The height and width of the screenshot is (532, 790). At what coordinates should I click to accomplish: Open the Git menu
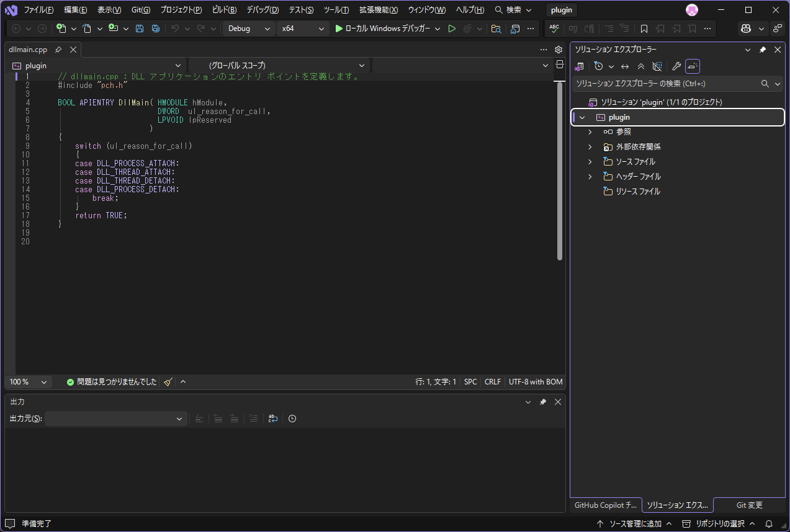coord(141,10)
